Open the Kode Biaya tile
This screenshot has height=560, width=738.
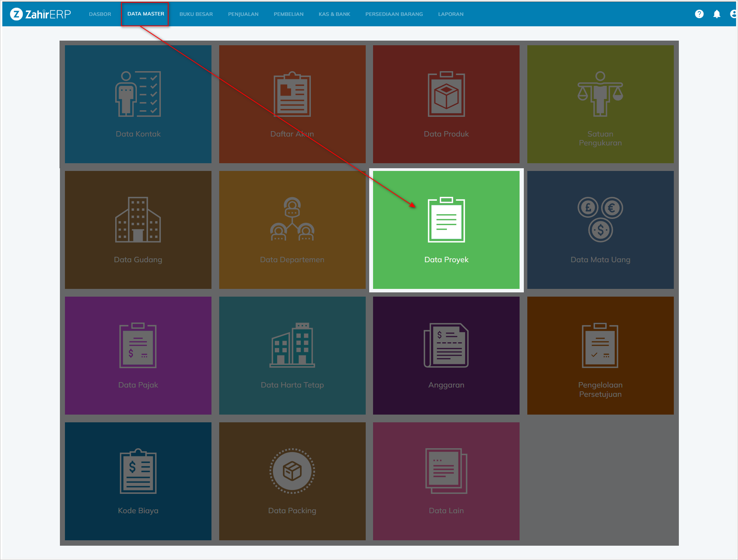(138, 481)
